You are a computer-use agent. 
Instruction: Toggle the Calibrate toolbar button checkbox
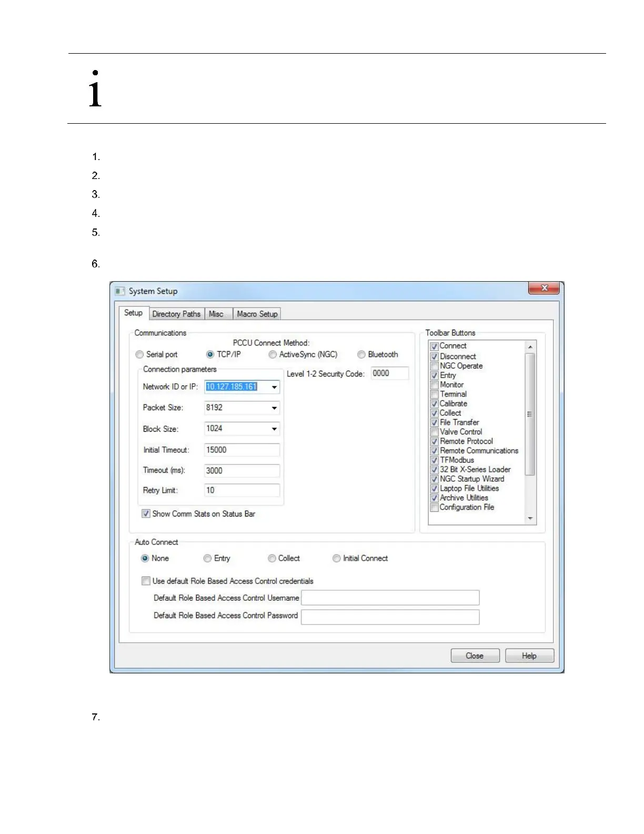coord(435,404)
